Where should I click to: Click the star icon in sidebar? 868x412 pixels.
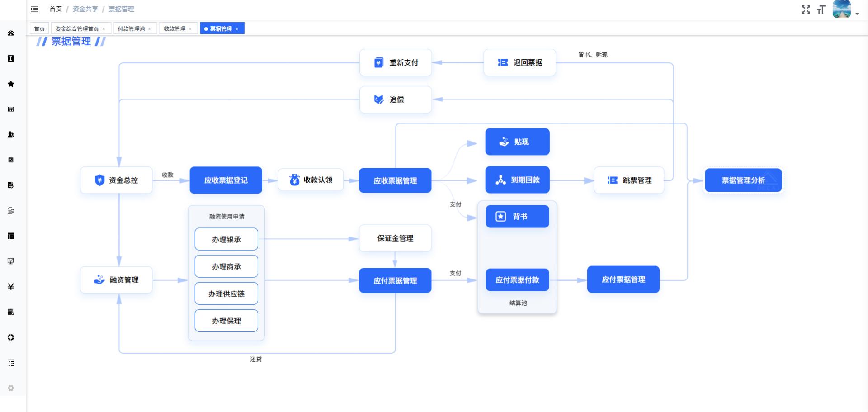(11, 84)
